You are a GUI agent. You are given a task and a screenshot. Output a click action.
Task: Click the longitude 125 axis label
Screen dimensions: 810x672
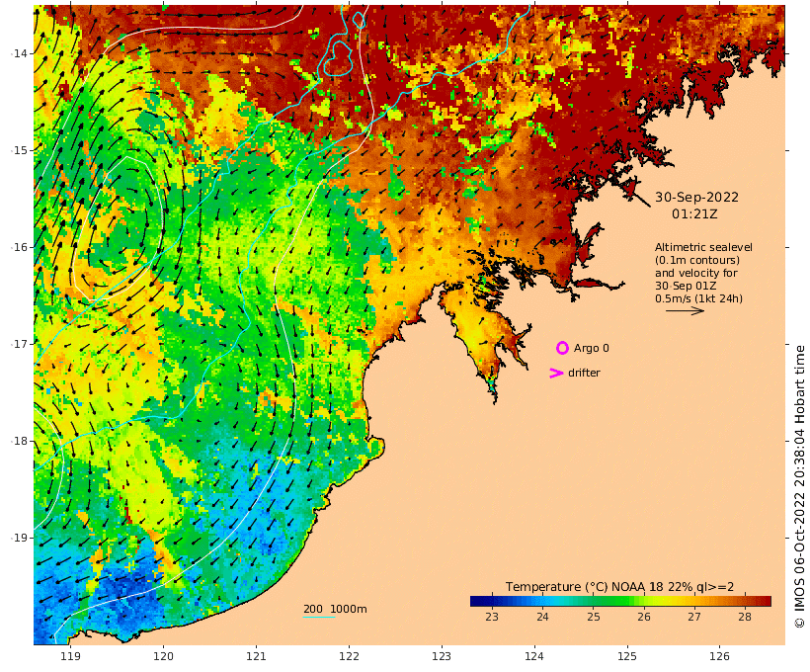626,656
